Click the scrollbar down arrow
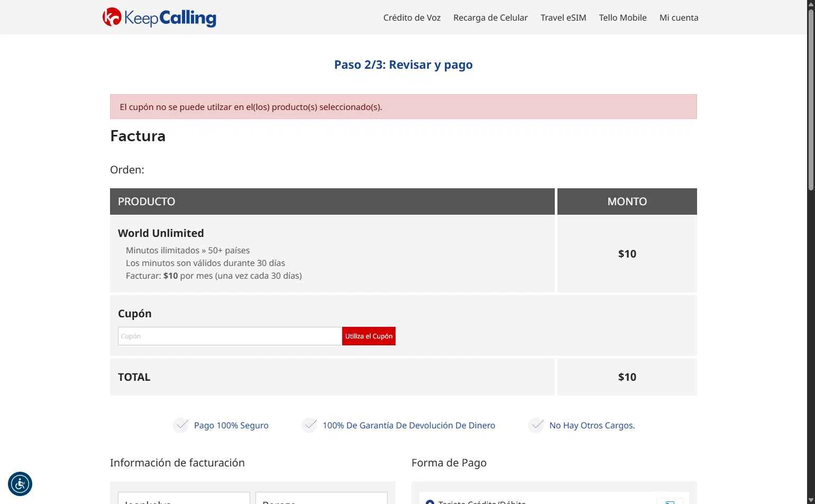The image size is (815, 504). [x=811, y=499]
